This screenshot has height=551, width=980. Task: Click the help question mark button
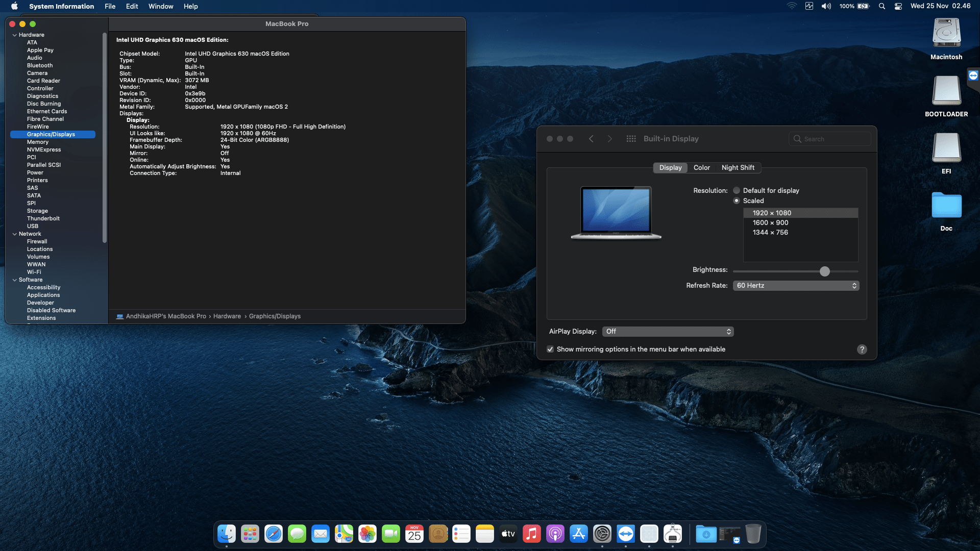[x=862, y=349]
